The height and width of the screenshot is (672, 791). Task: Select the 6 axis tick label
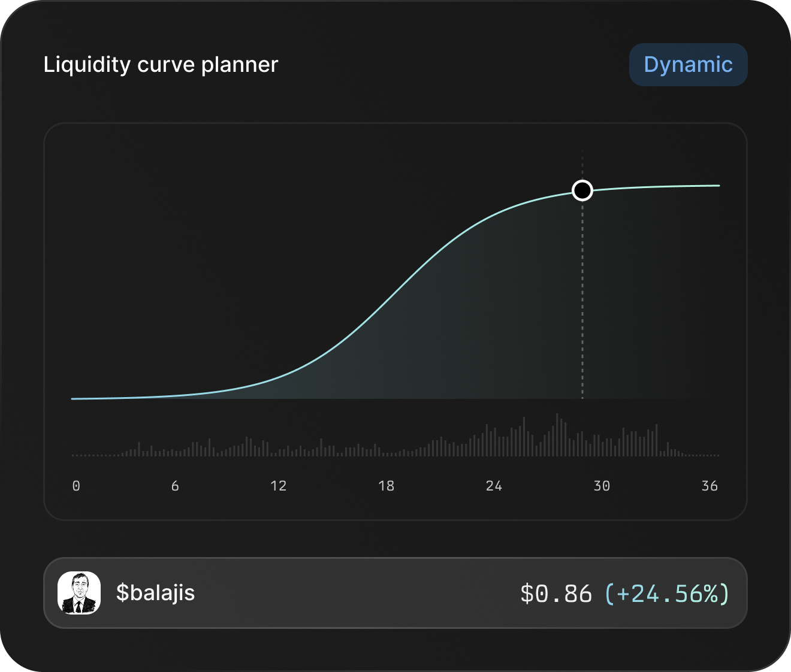(175, 486)
